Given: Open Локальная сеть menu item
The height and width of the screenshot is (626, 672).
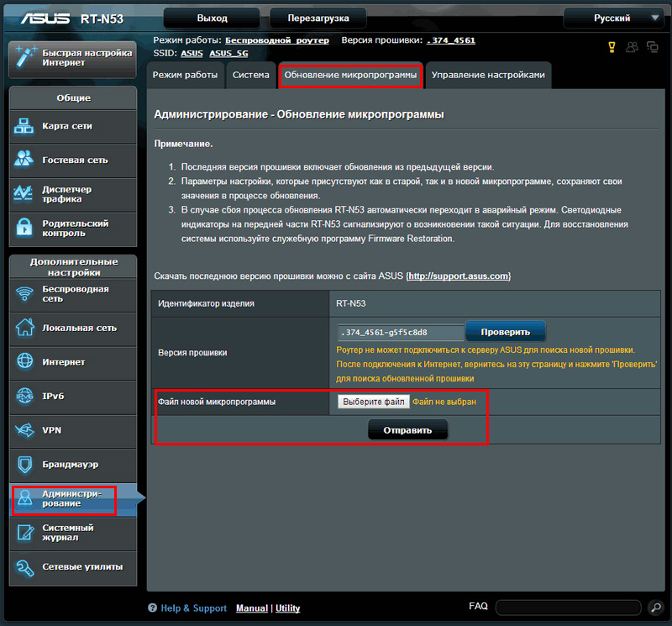Looking at the screenshot, I should pos(73,328).
